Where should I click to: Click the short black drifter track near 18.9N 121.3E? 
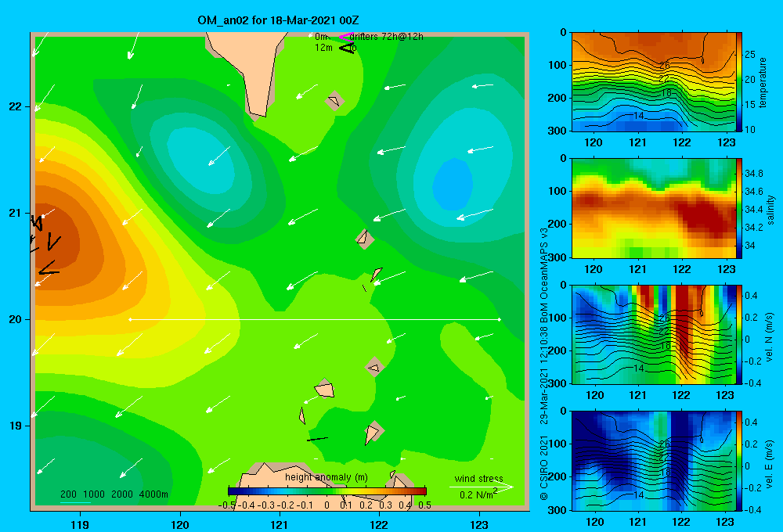point(318,439)
